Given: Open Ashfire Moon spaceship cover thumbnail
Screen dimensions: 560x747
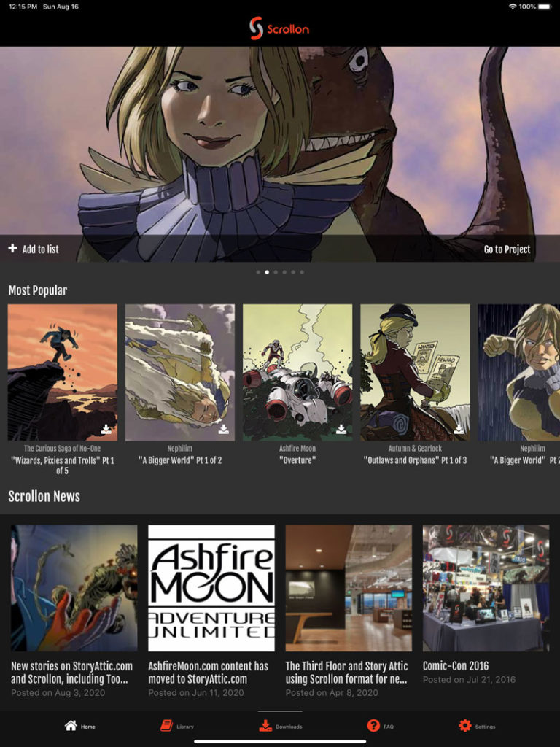Looking at the screenshot, I should [297, 373].
